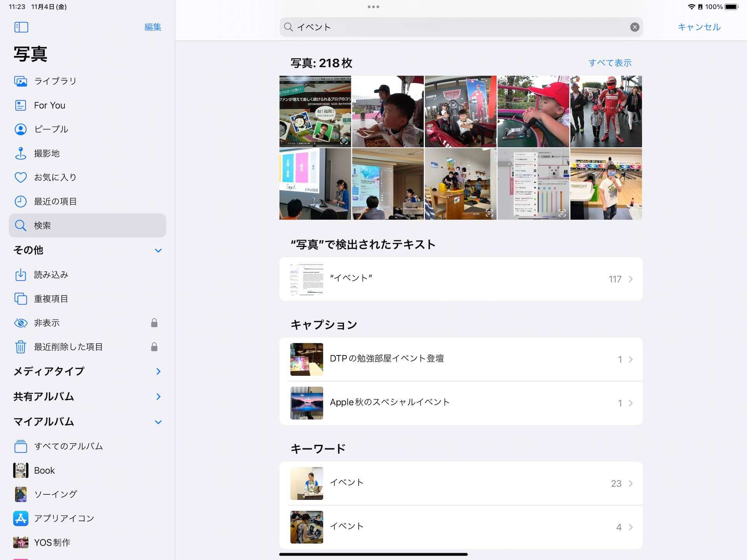This screenshot has height=560, width=747.
Task: Open the boy eating noodles photo thumbnail
Action: (x=388, y=111)
